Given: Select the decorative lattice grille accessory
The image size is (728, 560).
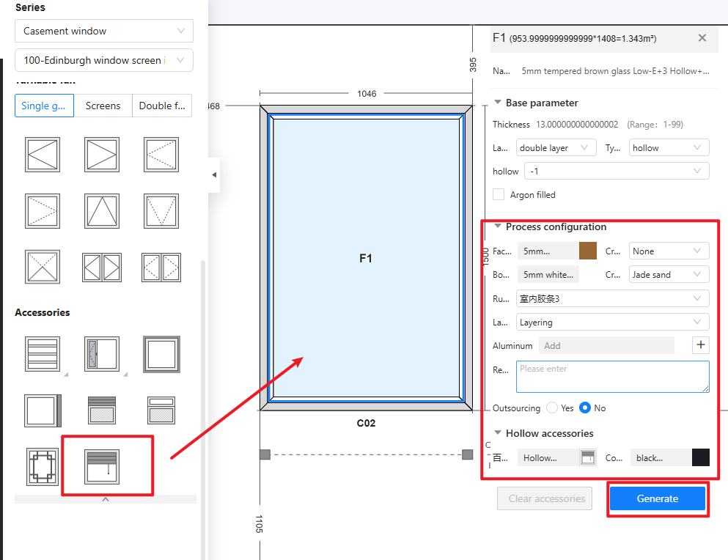Looking at the screenshot, I should click(x=43, y=466).
